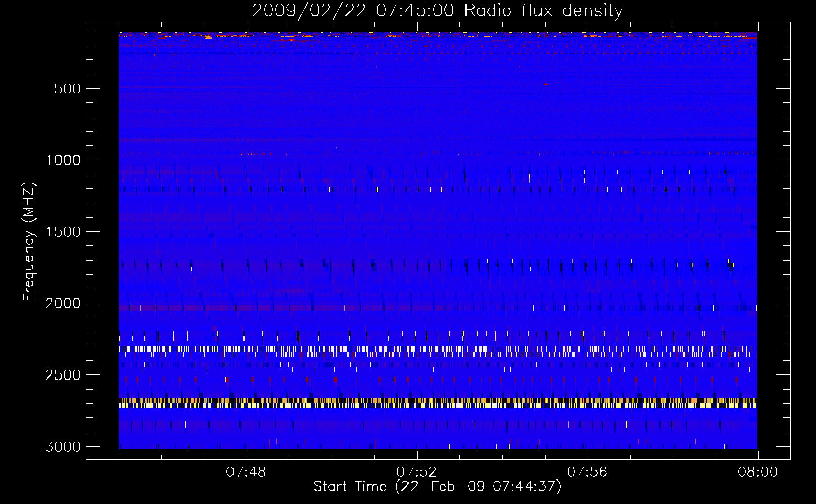Click the 1000 frequency tick label
The width and height of the screenshot is (816, 504).
pyautogui.click(x=63, y=160)
